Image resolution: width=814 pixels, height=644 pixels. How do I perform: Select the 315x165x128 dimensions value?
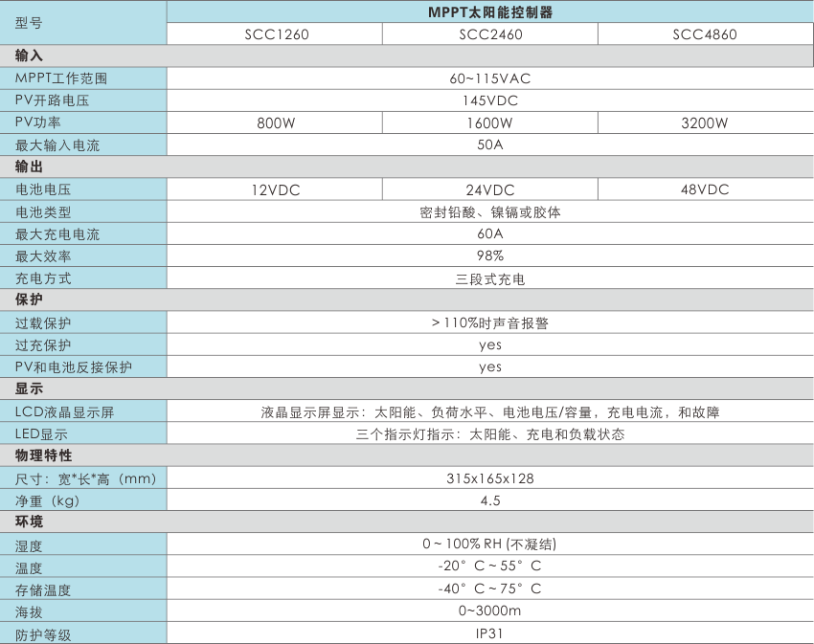[489, 477]
